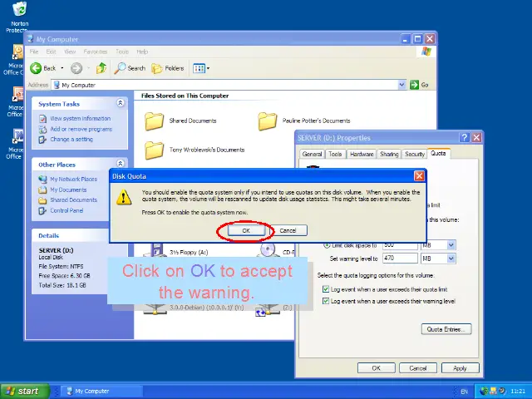Click the Back arrow icon in My Computer
532x399 pixels.
(36, 68)
